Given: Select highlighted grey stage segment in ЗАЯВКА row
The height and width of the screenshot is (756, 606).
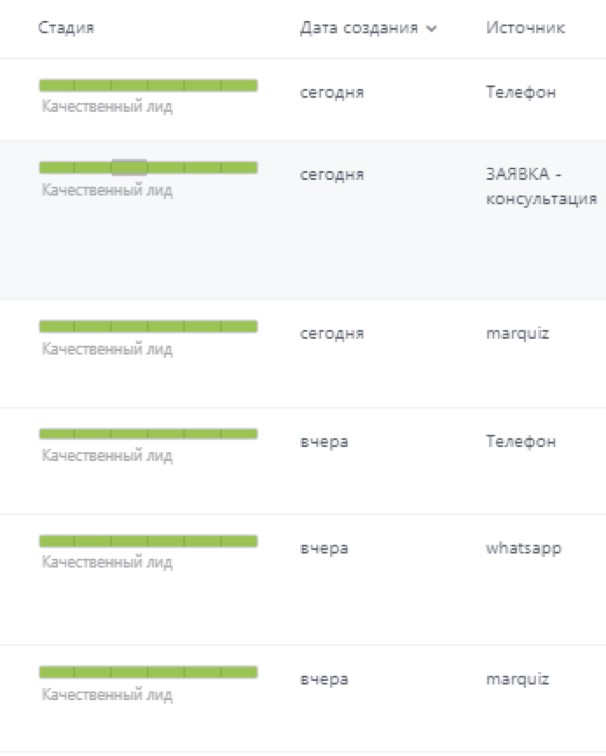Looking at the screenshot, I should 129,168.
